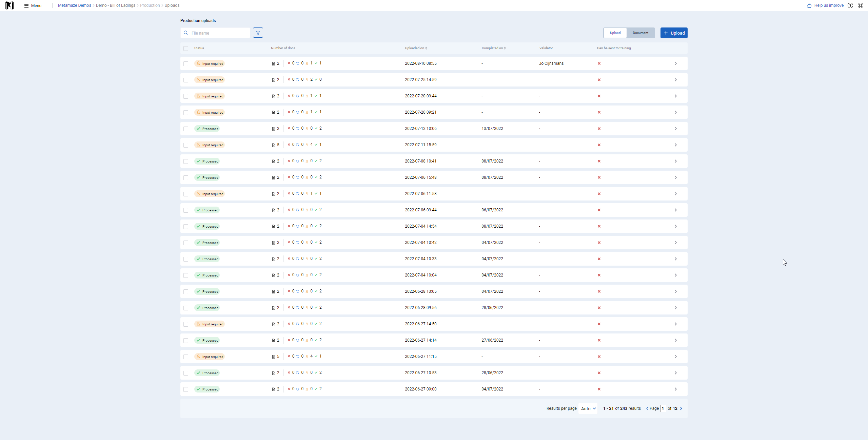Click Input required status on 2022-07-06 11:58
The height and width of the screenshot is (440, 868).
210,194
